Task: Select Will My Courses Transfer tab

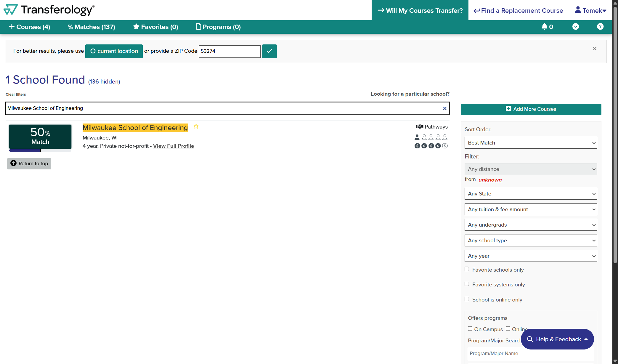Action: click(x=420, y=10)
